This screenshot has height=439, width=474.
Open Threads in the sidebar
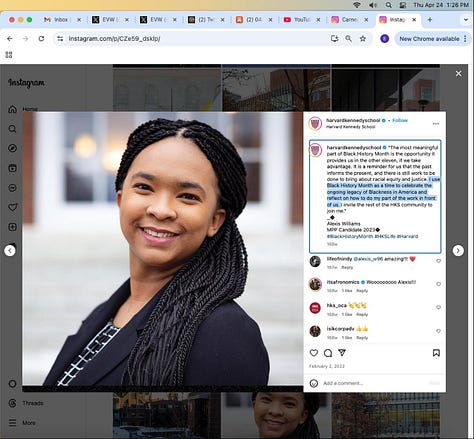[x=26, y=403]
